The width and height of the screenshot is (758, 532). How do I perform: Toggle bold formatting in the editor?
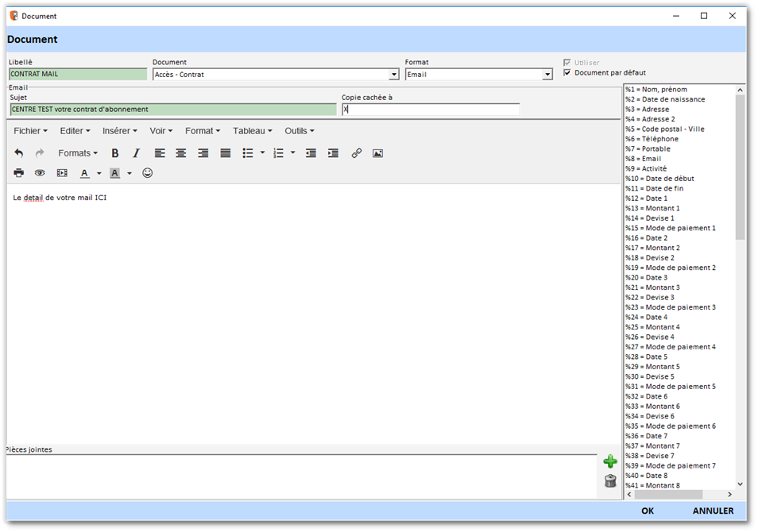[x=115, y=153]
